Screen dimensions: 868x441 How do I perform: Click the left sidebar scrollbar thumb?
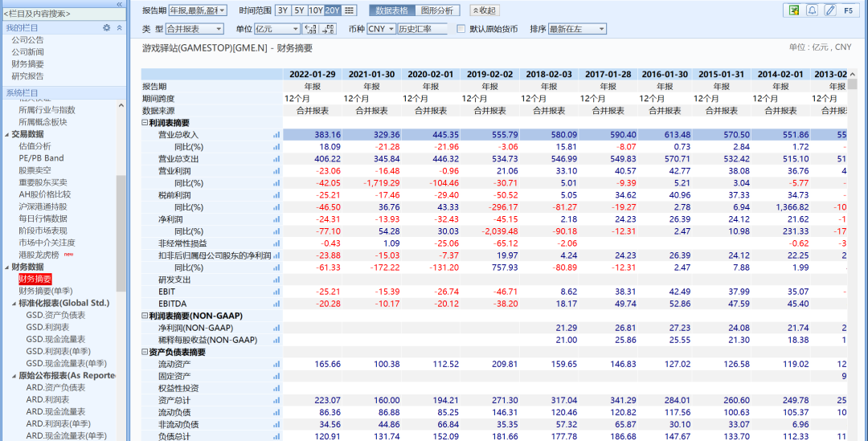click(121, 234)
